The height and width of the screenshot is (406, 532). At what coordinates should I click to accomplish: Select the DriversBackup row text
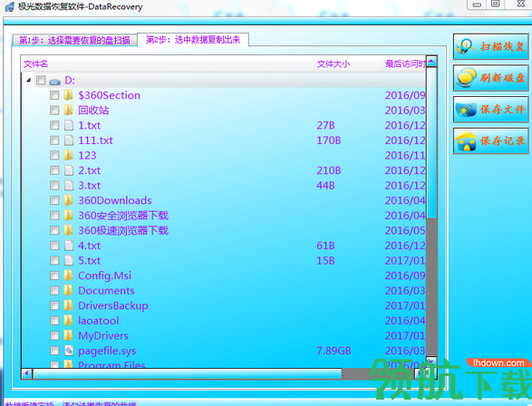tap(113, 306)
